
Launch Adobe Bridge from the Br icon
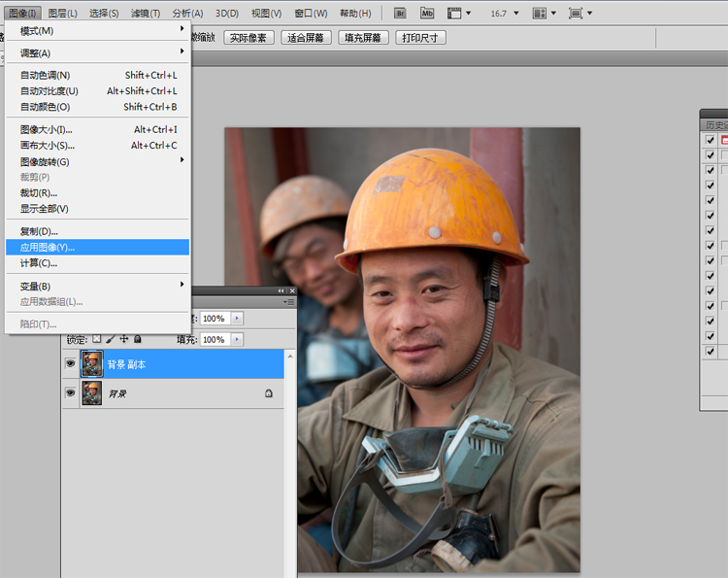point(401,13)
